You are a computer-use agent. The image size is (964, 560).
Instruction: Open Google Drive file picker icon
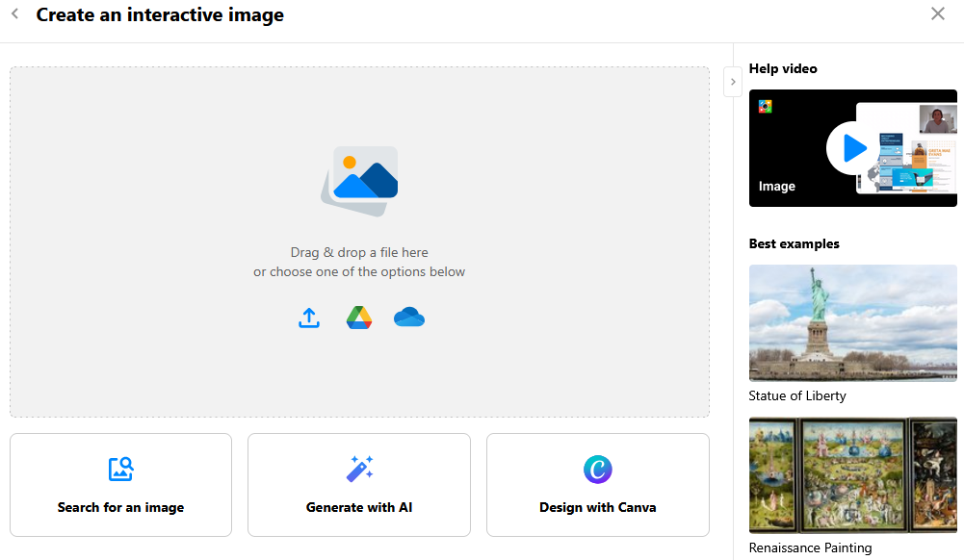tap(359, 318)
